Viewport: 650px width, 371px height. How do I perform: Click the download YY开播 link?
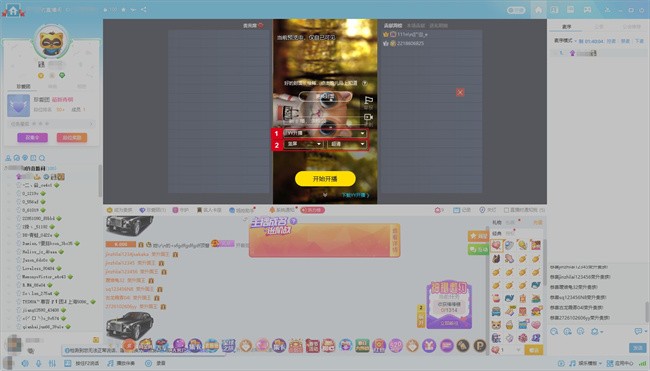pyautogui.click(x=355, y=195)
